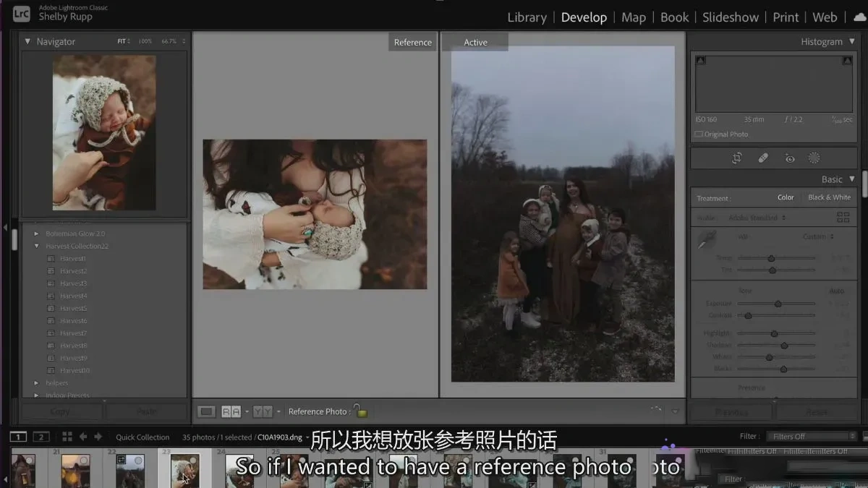This screenshot has width=868, height=488.
Task: Open the Filters Off dropdown
Action: click(x=813, y=437)
